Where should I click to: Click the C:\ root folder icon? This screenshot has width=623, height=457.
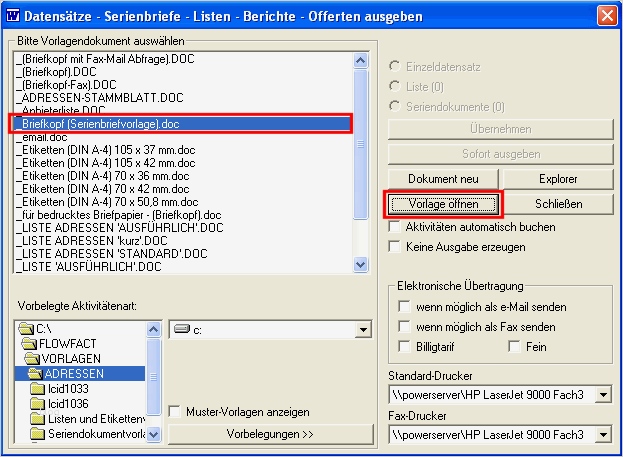tap(26, 329)
